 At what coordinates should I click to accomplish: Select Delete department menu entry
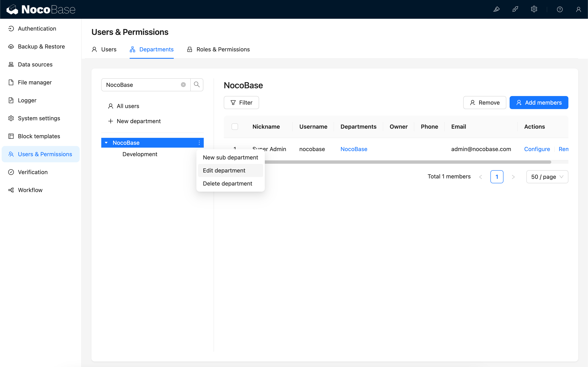click(x=227, y=183)
